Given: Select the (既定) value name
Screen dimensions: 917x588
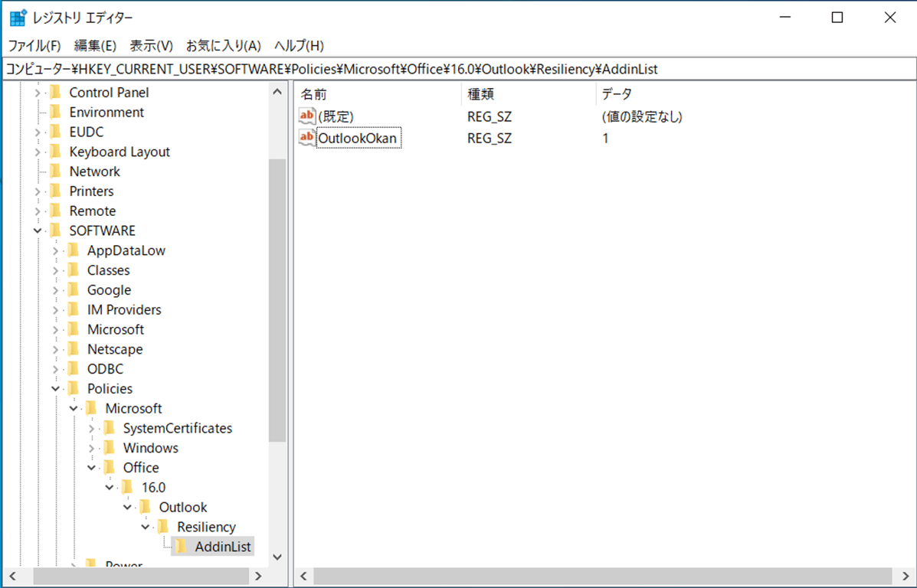Looking at the screenshot, I should [336, 116].
